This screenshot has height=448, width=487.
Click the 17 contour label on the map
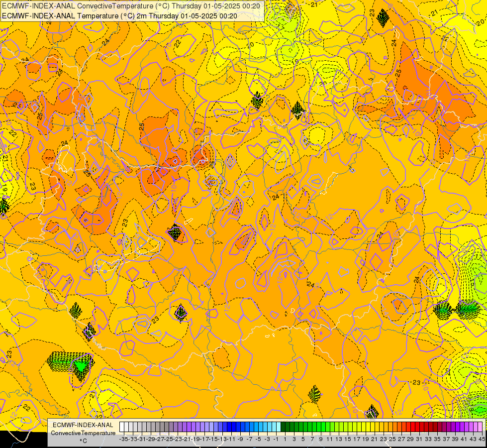coord(479,257)
